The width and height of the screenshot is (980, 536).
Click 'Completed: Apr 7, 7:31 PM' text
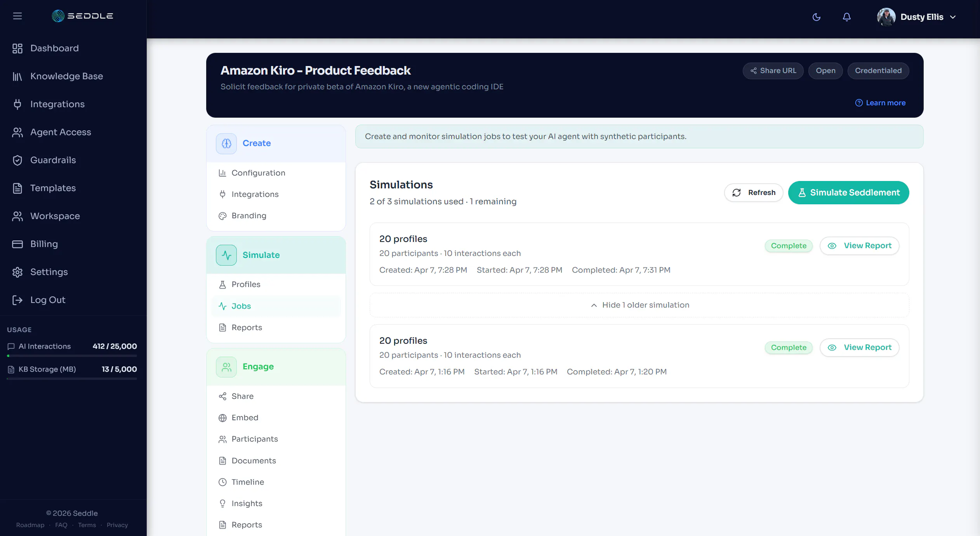[x=621, y=270]
